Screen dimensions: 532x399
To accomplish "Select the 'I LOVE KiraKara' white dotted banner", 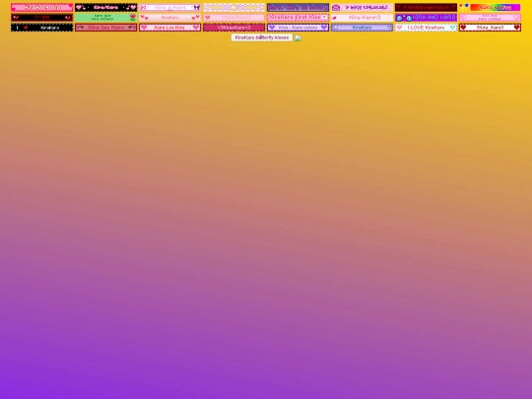I will [x=427, y=28].
